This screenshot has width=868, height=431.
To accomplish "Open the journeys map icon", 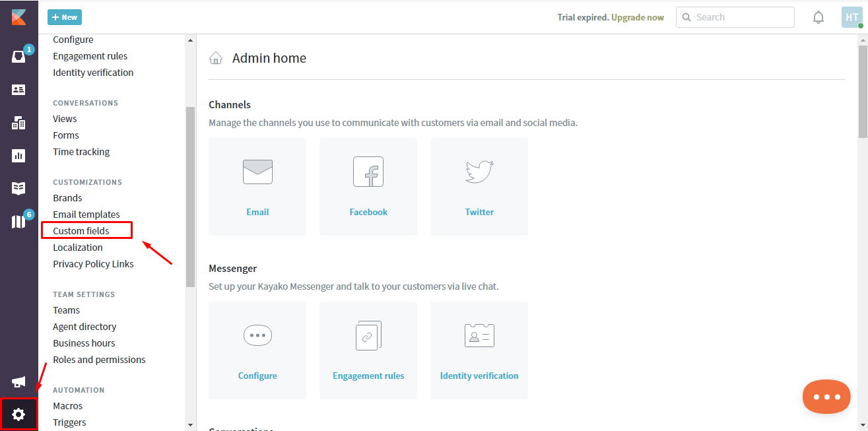I will [x=18, y=222].
